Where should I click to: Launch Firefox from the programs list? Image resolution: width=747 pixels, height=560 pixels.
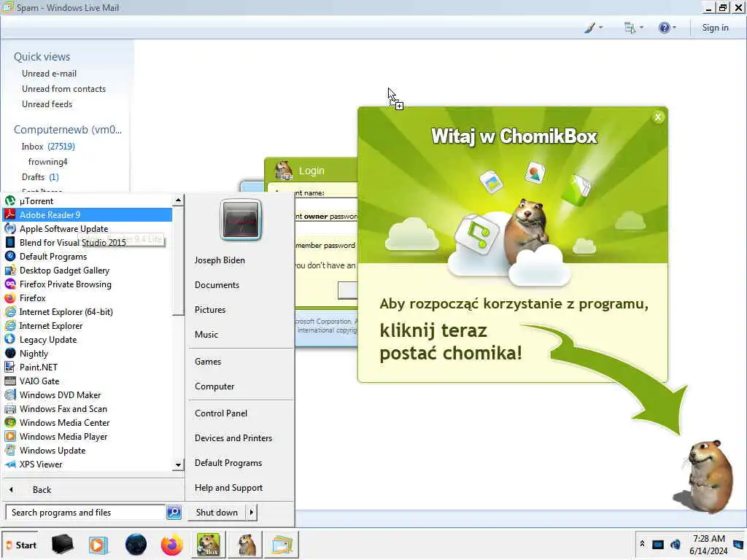(x=88, y=298)
